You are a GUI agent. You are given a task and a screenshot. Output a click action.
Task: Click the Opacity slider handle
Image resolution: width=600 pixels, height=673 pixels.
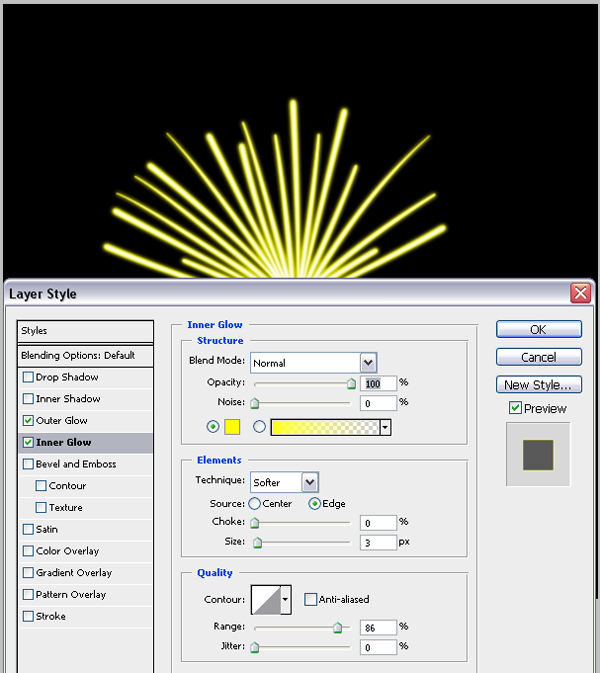click(352, 383)
